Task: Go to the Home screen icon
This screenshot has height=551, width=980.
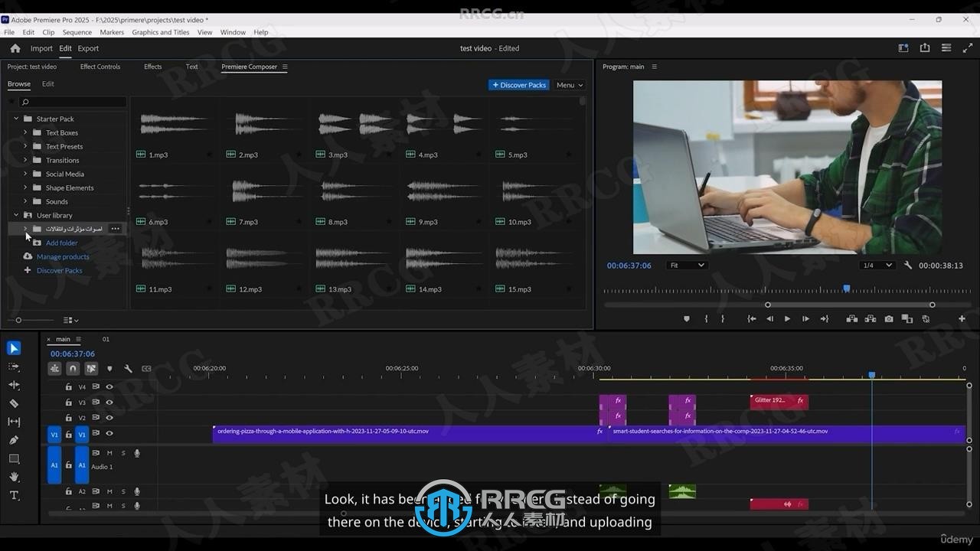Action: (x=15, y=48)
